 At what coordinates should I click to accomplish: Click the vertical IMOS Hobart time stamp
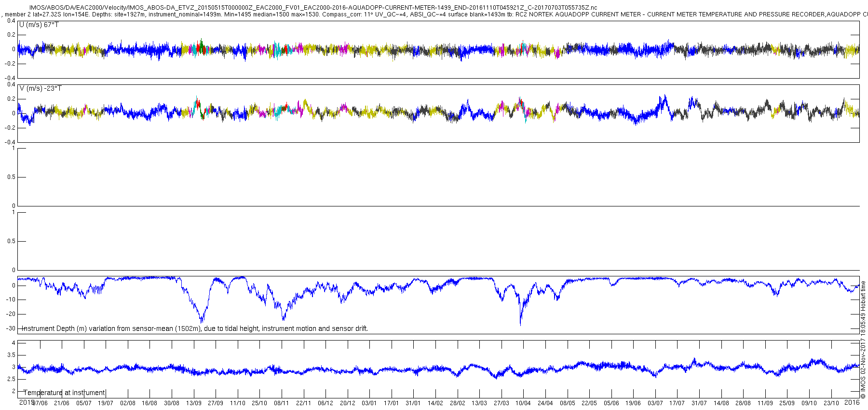point(863,339)
